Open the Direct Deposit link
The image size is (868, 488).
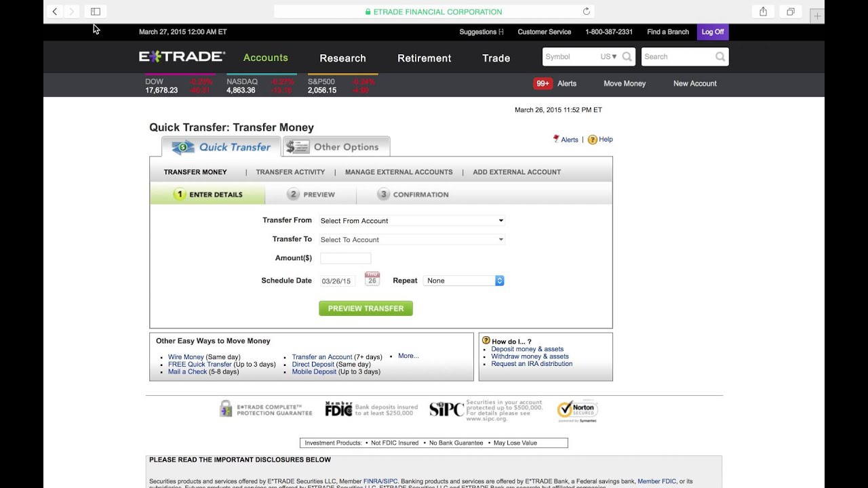313,365
